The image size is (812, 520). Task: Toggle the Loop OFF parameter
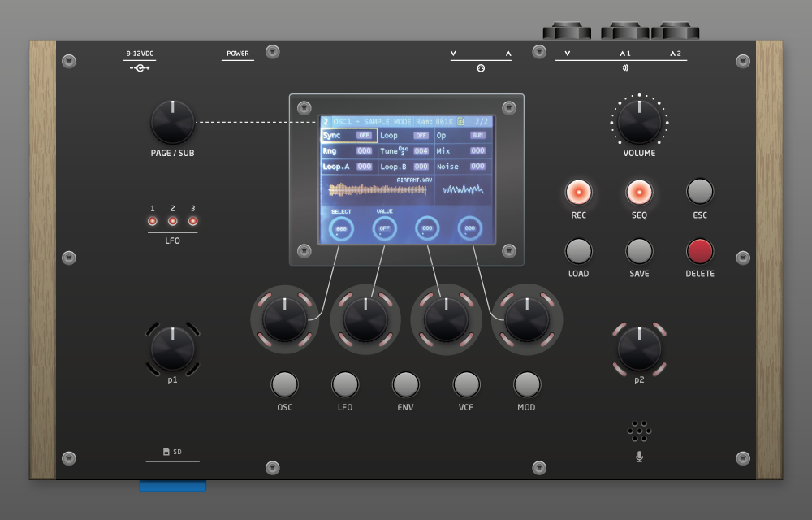421,136
